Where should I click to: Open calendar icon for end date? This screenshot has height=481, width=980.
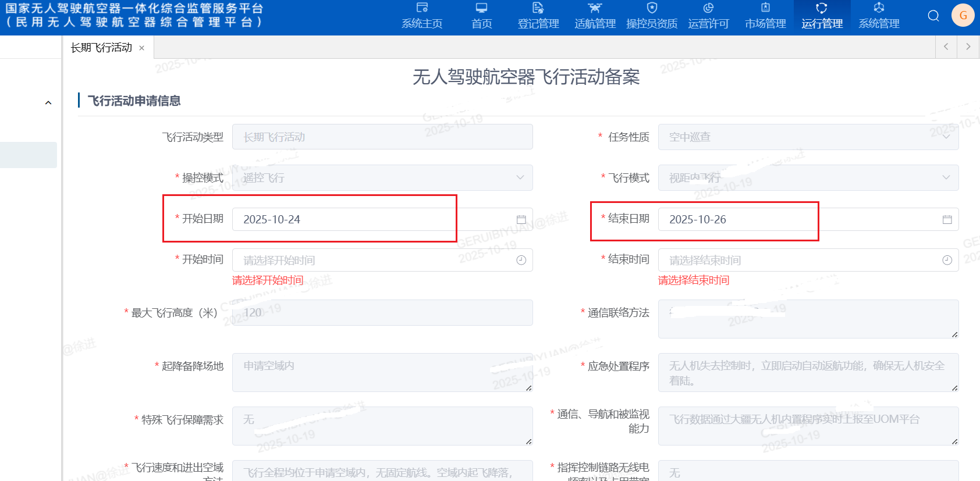(947, 219)
